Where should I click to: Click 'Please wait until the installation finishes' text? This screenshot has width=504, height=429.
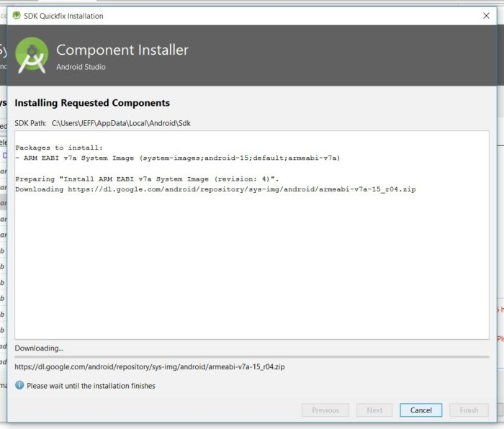coord(91,386)
